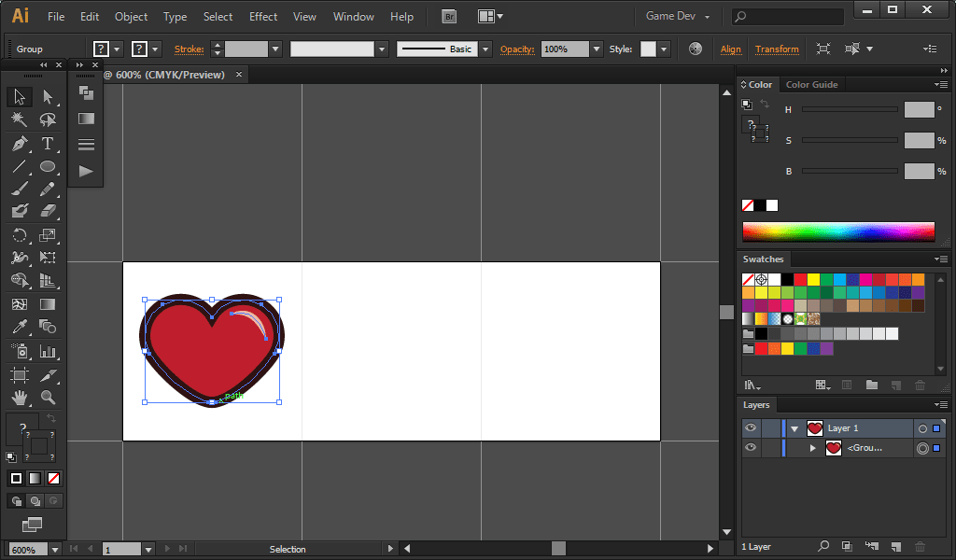Select the Pen tool
Image resolution: width=956 pixels, height=560 pixels.
19,144
